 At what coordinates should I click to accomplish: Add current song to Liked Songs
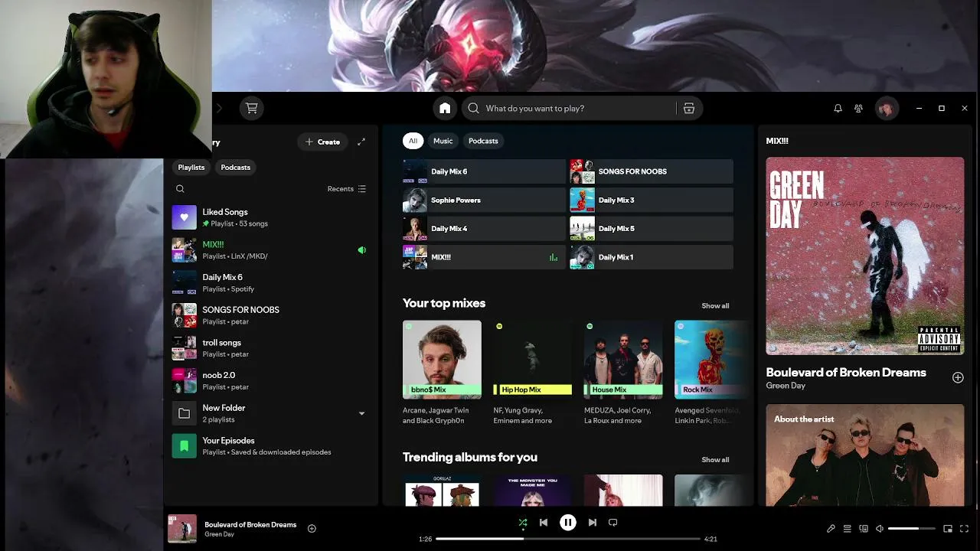(x=312, y=528)
